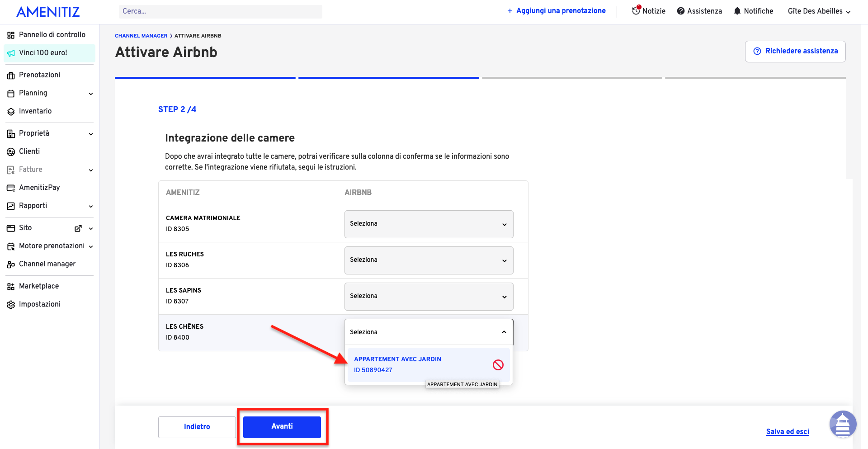
Task: Click the fourth step progress bar segment
Action: (755, 78)
